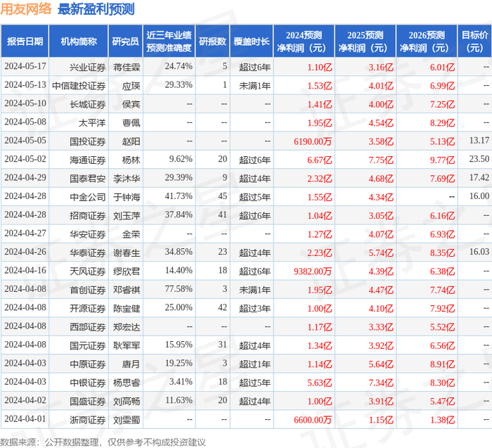Click researcher 李沐华

[127, 179]
